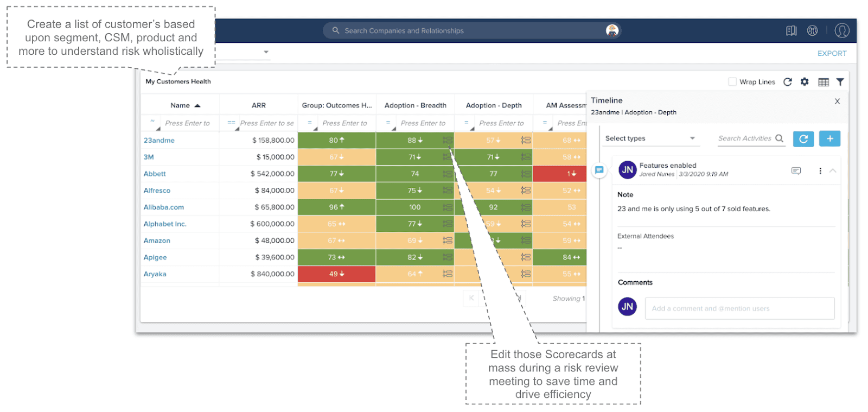This screenshot has height=412, width=868.
Task: Click the red Aryaka score 49 cell
Action: 336,274
